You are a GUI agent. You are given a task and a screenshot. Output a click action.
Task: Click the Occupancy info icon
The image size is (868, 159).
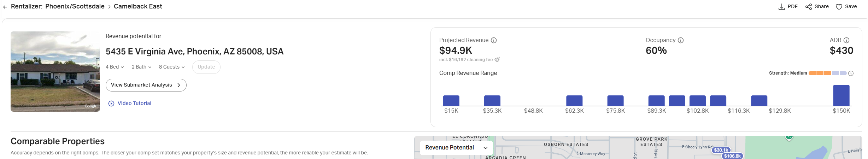pyautogui.click(x=681, y=40)
